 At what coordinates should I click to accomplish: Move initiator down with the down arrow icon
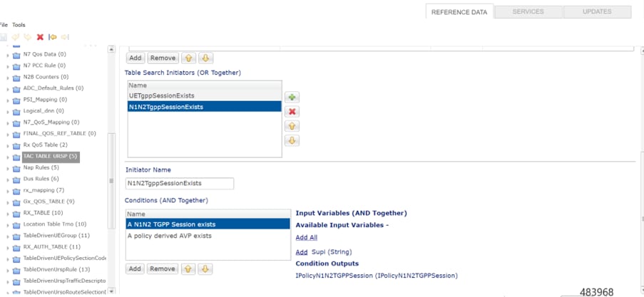[x=292, y=141]
